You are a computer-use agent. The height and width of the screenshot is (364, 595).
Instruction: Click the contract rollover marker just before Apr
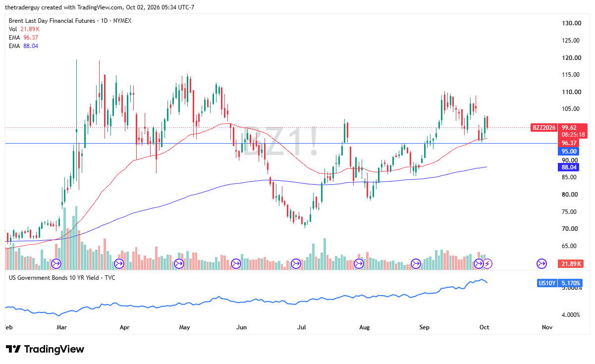coord(119,263)
